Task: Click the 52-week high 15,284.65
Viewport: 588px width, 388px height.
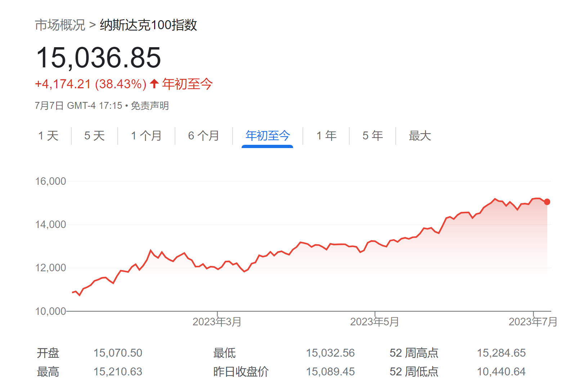Action: [501, 353]
